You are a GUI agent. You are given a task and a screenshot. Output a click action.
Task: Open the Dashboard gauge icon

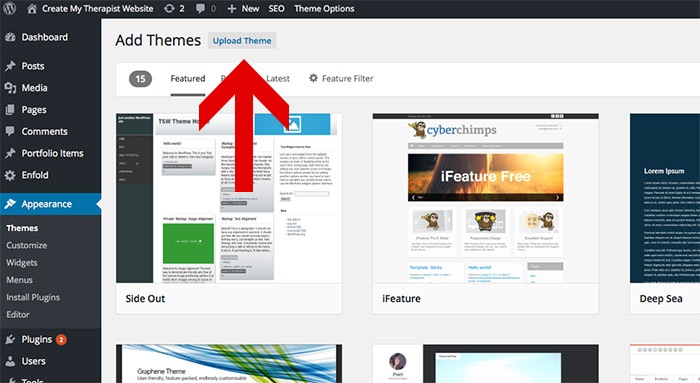[10, 37]
